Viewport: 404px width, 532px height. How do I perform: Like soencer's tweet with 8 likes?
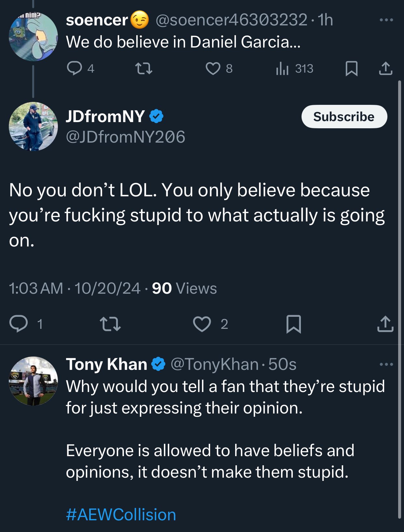tap(213, 68)
